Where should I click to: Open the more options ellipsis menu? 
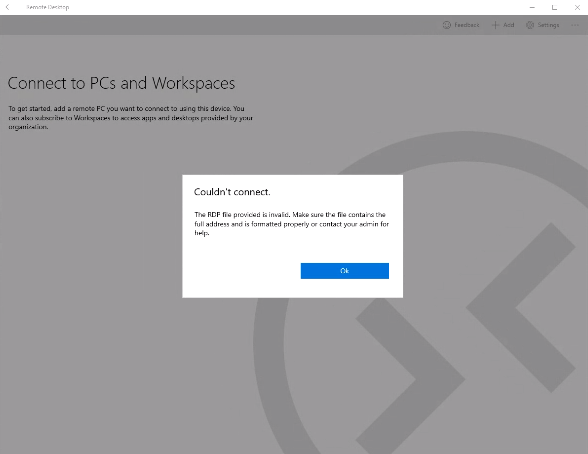coord(575,25)
